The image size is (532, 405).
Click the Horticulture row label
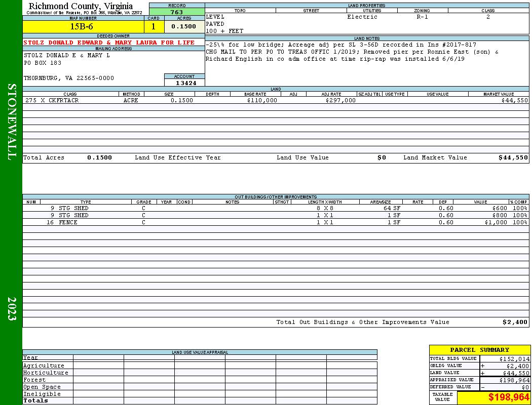[46, 373]
